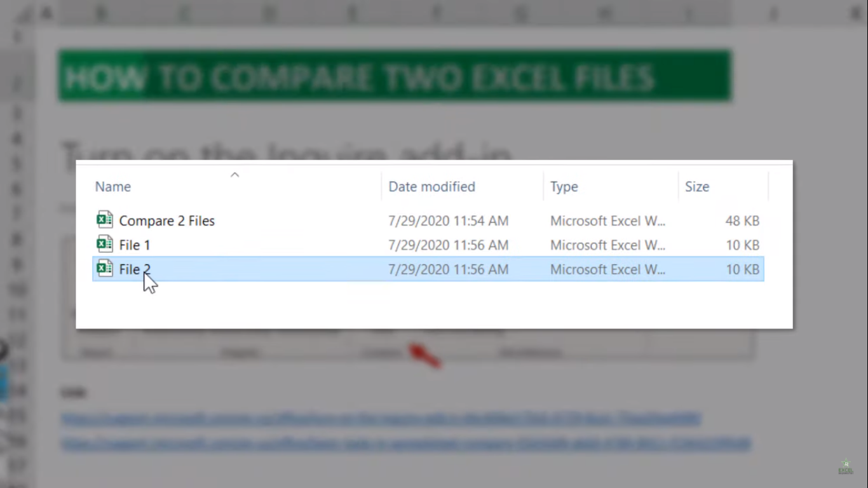Select the green title banner cell in Excel
This screenshot has height=488, width=868.
coord(395,76)
